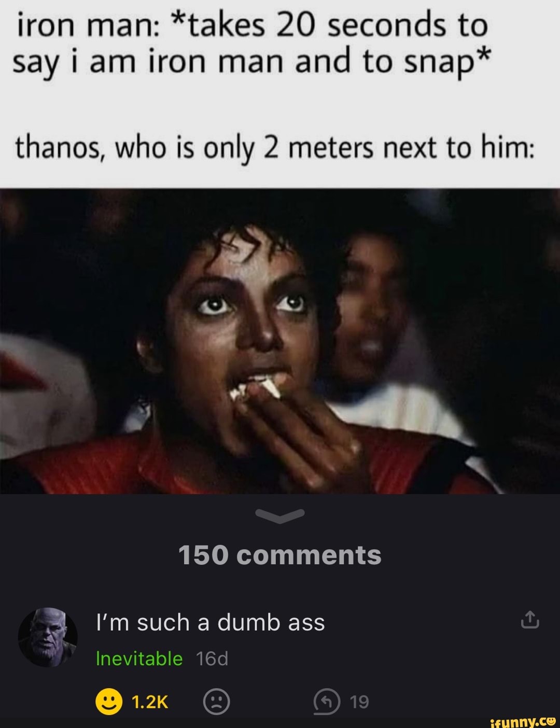The image size is (560, 728).
Task: Tap the "iron man: *takes 20 seconds" caption
Action: [252, 26]
